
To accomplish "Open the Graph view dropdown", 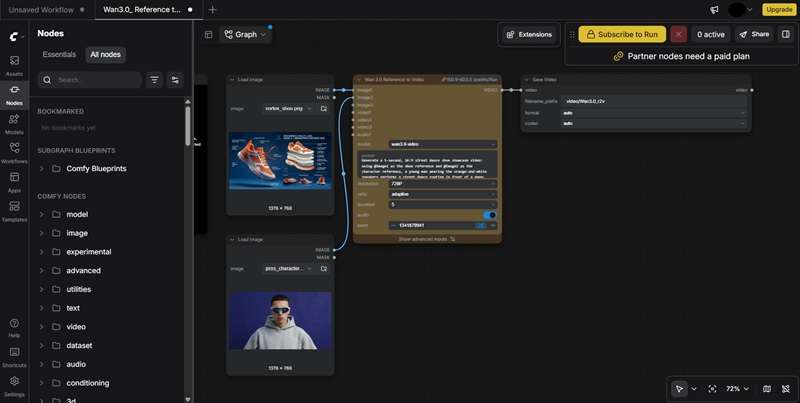I will coord(245,35).
